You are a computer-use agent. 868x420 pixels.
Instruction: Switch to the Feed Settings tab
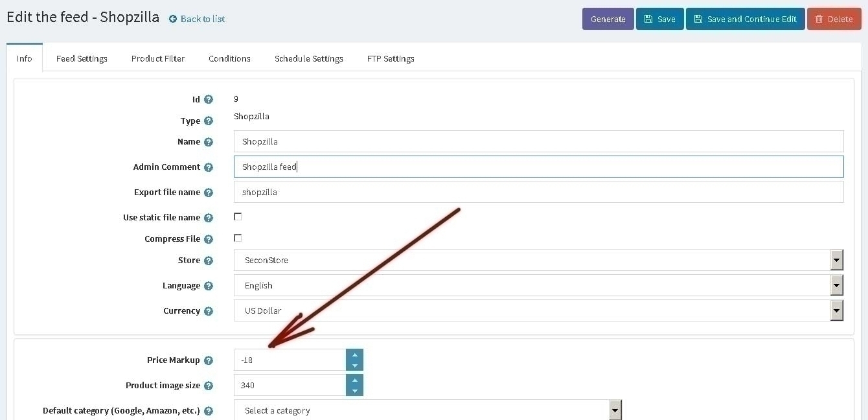(x=82, y=58)
